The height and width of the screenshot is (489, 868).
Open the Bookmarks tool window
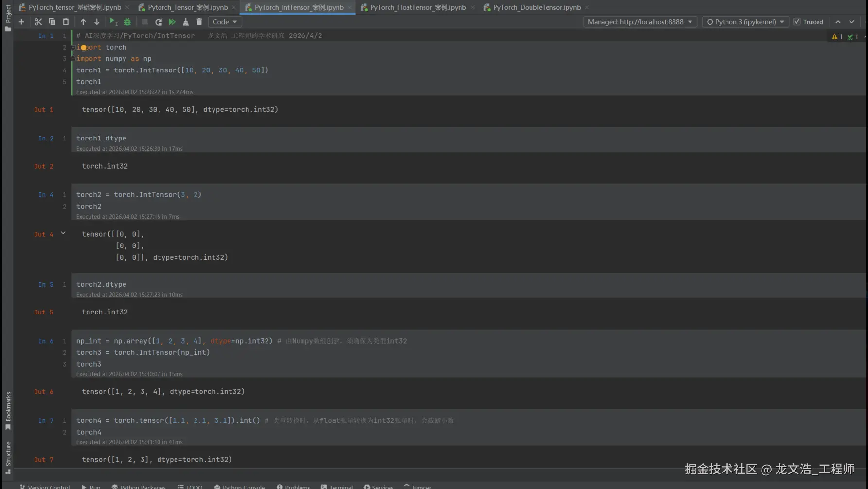(8, 411)
